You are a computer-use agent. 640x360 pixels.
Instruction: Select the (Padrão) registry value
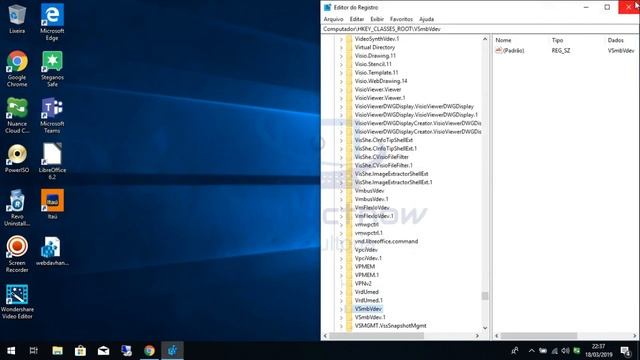click(513, 51)
